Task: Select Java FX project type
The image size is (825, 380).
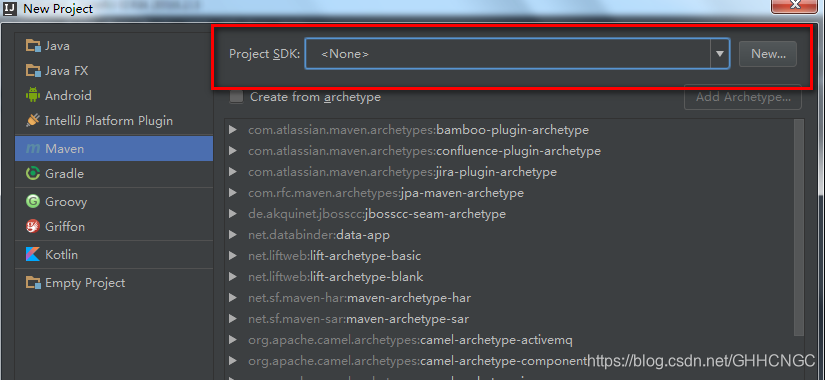Action: pyautogui.click(x=114, y=71)
